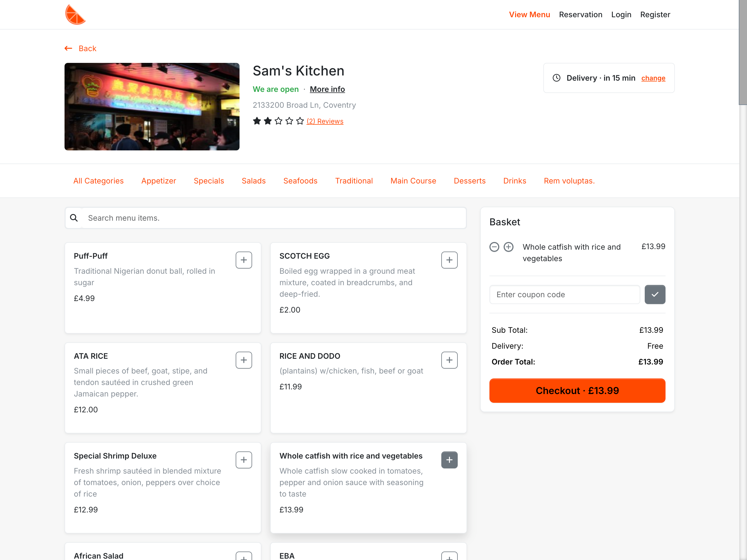Add SCOTCH EGG using its plus icon

tap(449, 260)
